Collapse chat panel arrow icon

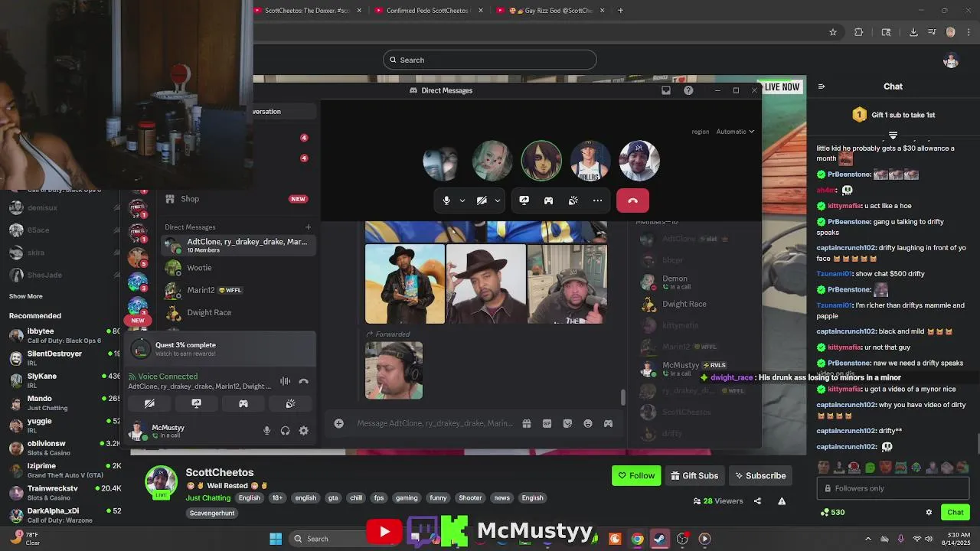point(822,86)
